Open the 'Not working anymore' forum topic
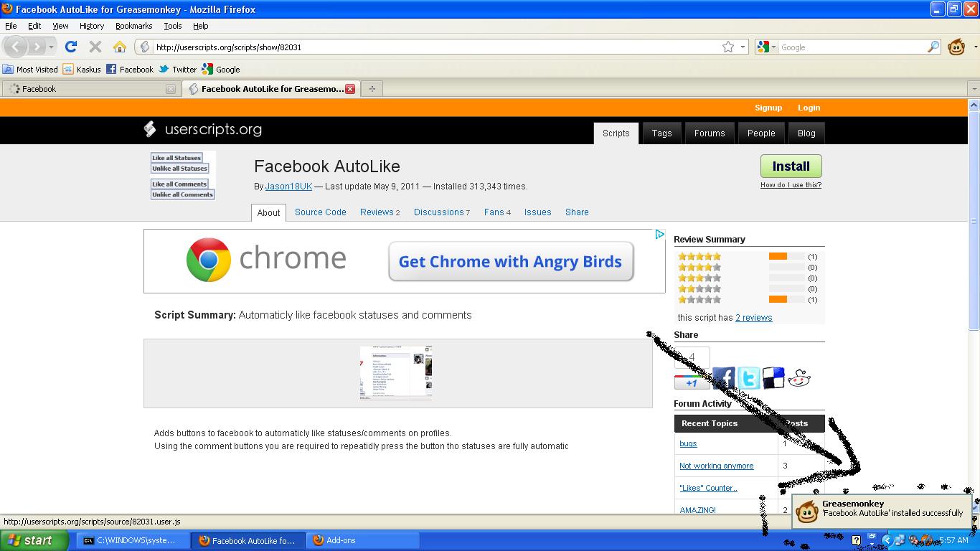The width and height of the screenshot is (980, 551). pyautogui.click(x=716, y=466)
